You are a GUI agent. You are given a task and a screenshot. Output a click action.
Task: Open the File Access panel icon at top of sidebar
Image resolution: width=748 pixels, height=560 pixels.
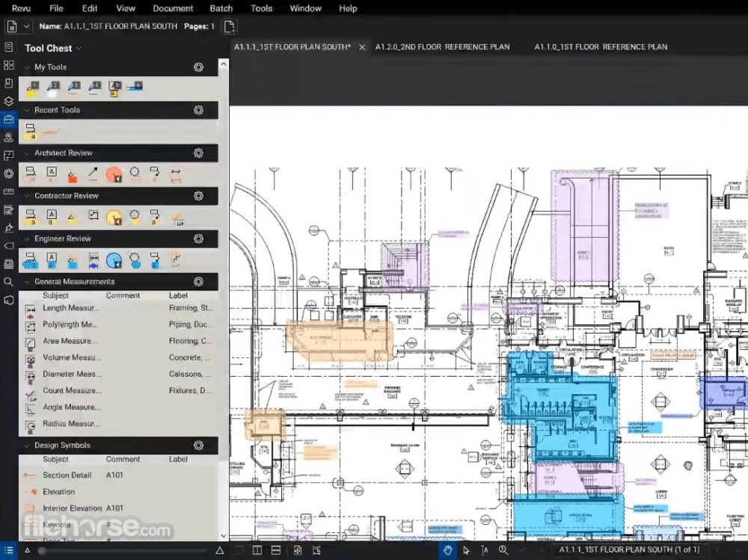[x=8, y=47]
